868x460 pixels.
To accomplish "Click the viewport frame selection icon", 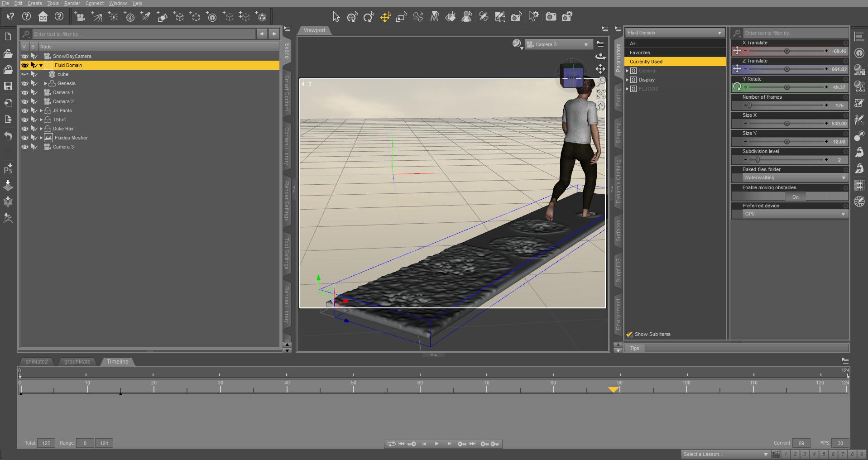I will [x=600, y=94].
